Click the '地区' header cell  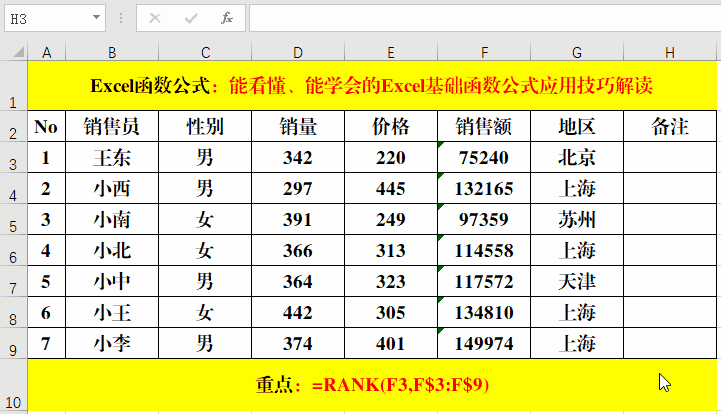point(577,126)
